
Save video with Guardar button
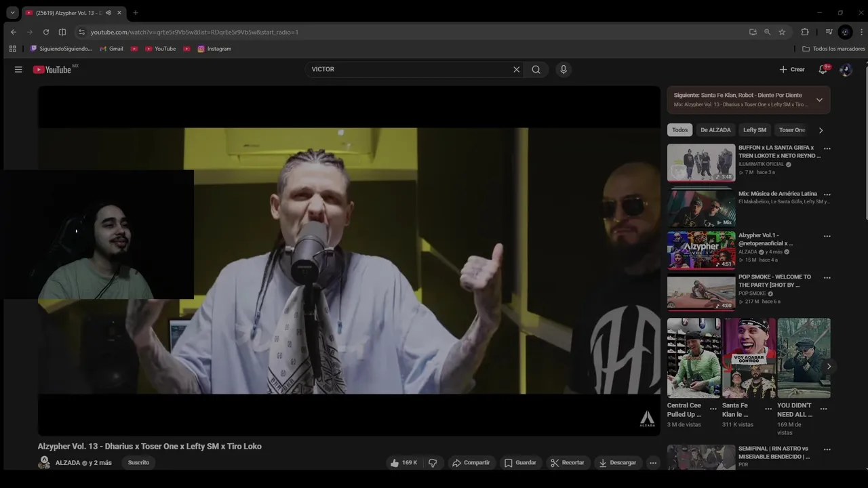coord(520,463)
